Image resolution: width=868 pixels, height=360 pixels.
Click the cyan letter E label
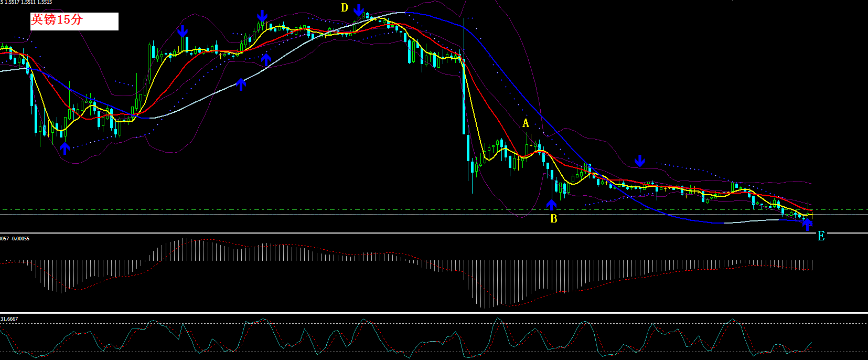(821, 236)
